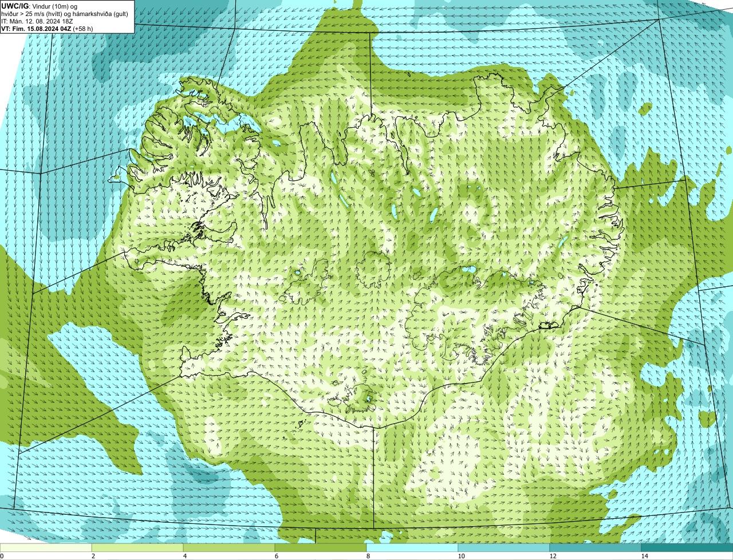733x560 pixels.
Task: Click the 12–14 m/s teal legend swatch
Action: click(596, 547)
